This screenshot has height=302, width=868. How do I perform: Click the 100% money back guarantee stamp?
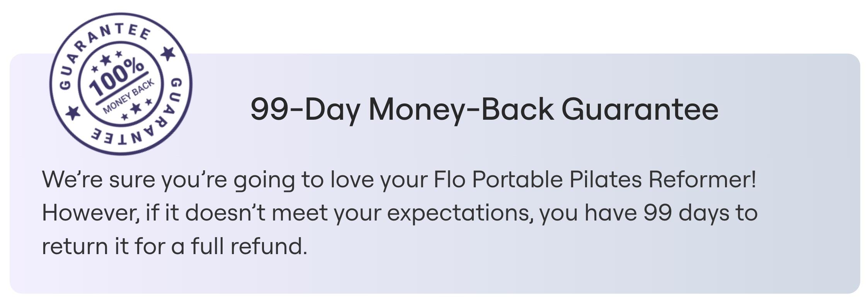[x=121, y=84]
